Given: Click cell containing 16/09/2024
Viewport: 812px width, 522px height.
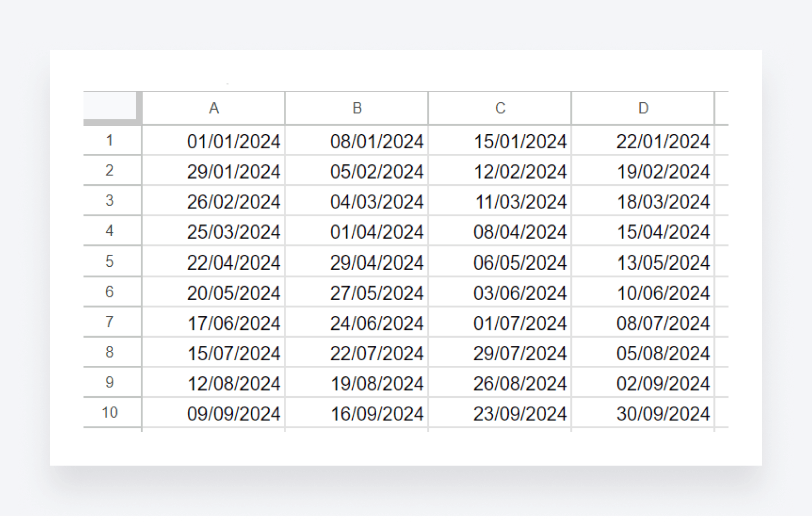Looking at the screenshot, I should tap(356, 412).
